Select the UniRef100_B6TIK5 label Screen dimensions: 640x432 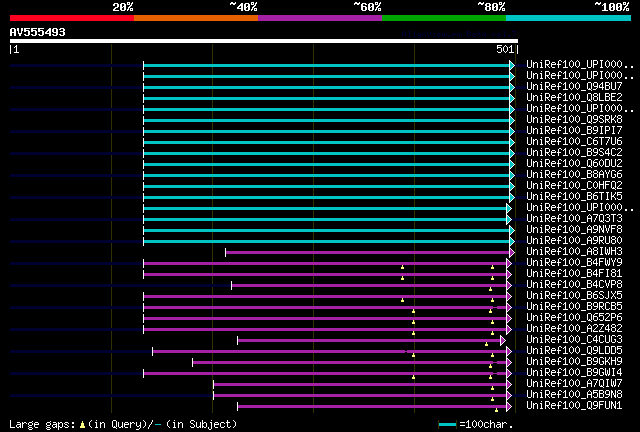(x=574, y=196)
